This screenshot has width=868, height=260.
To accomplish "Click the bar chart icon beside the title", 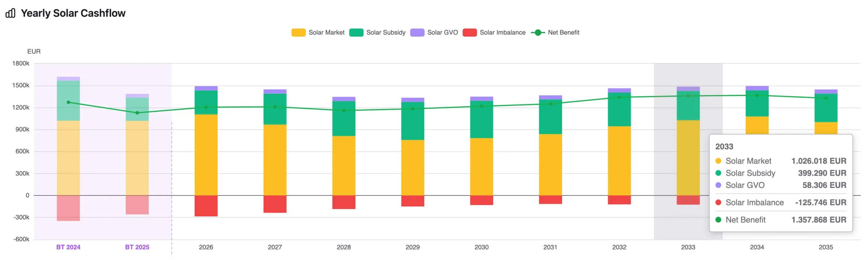I will (10, 13).
